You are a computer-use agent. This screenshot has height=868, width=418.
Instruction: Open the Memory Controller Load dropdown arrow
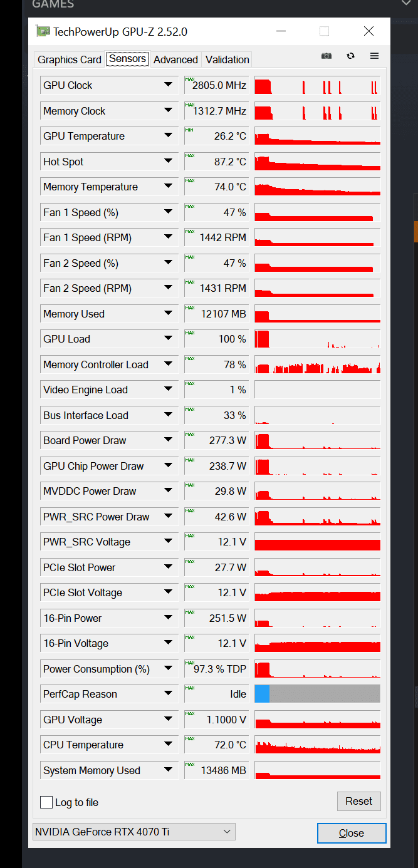pyautogui.click(x=168, y=364)
